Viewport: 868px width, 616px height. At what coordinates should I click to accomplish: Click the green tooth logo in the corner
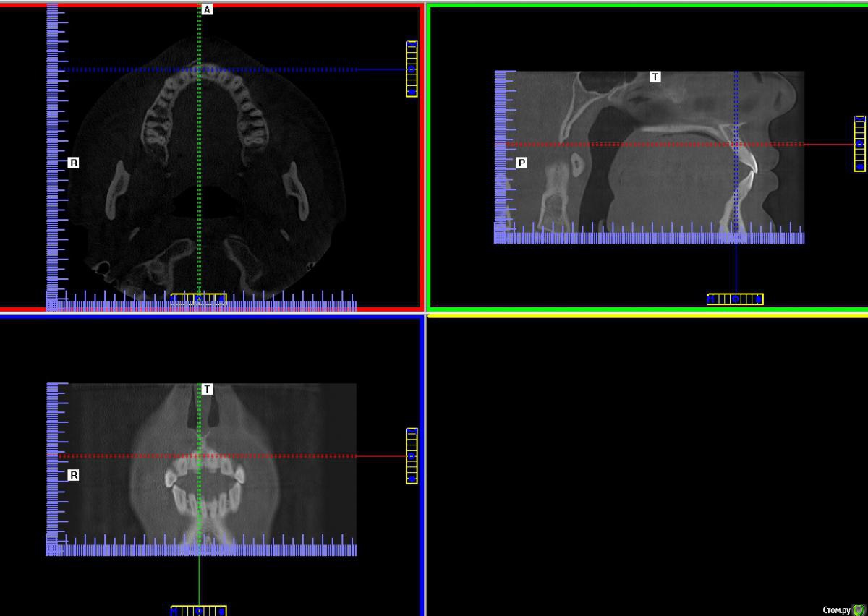click(x=859, y=609)
